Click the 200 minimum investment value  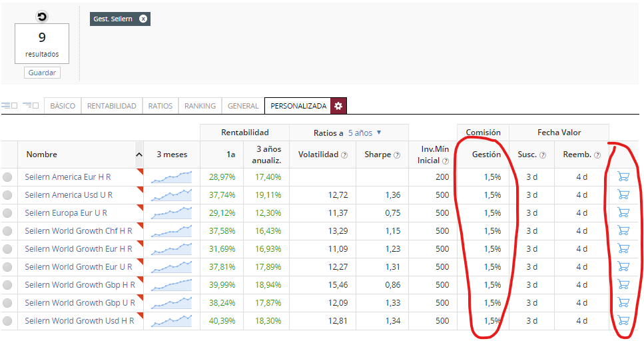pyautogui.click(x=442, y=177)
